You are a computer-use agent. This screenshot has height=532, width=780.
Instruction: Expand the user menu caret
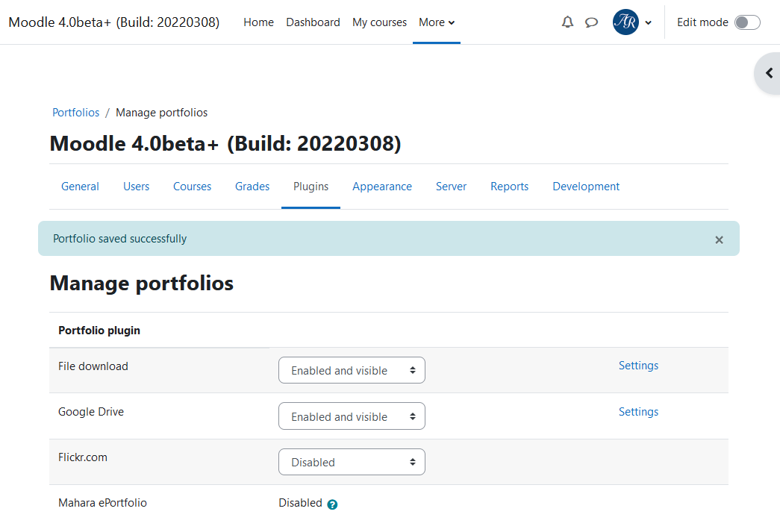(648, 23)
